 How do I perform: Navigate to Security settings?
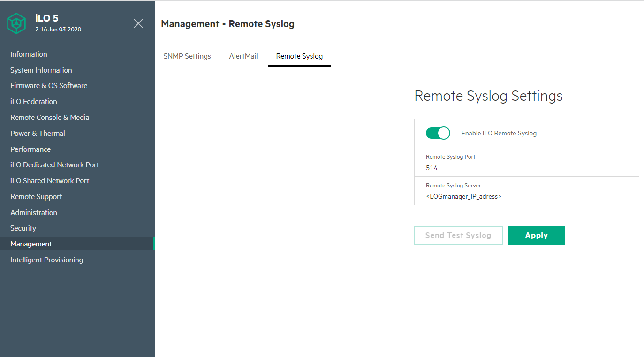(x=23, y=228)
